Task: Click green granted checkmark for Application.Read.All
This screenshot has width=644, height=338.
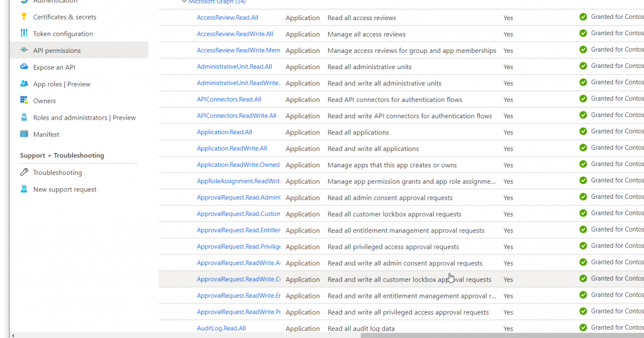Action: point(583,131)
